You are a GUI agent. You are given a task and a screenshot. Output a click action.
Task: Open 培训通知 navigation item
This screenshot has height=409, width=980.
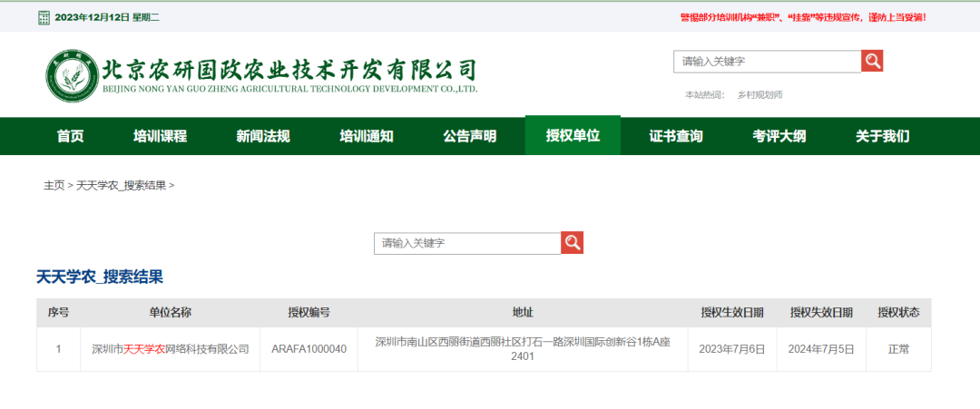(367, 136)
